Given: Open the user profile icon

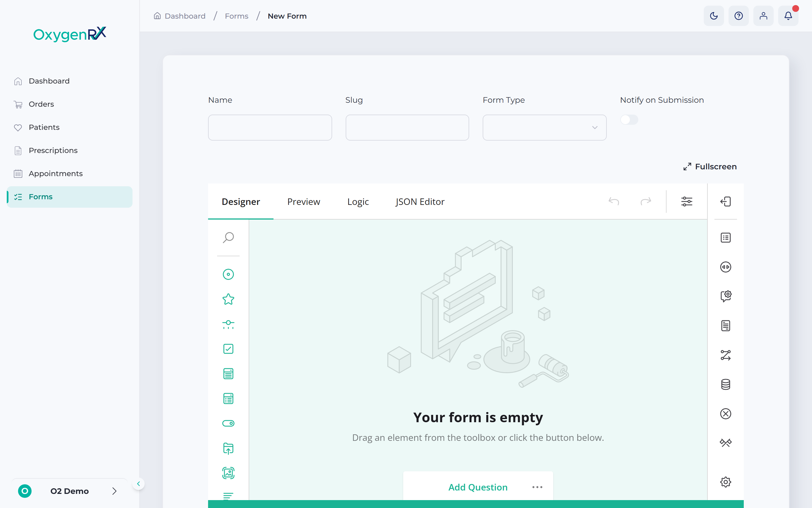Looking at the screenshot, I should tap(763, 16).
